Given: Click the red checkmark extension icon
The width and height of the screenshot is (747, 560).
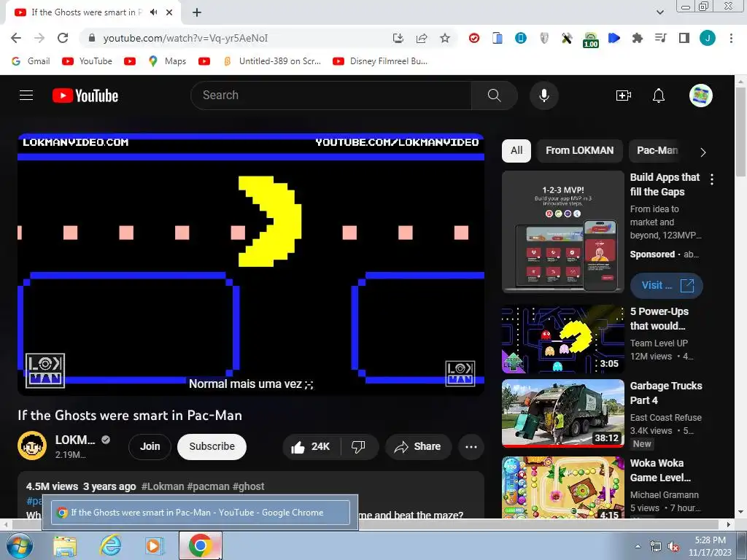Looking at the screenshot, I should tap(474, 38).
